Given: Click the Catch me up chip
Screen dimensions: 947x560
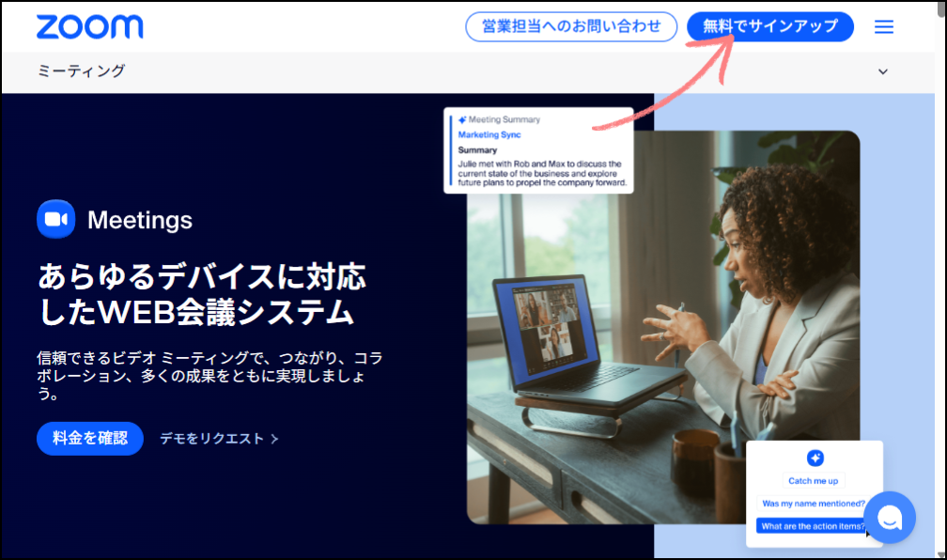Looking at the screenshot, I should tap(813, 481).
